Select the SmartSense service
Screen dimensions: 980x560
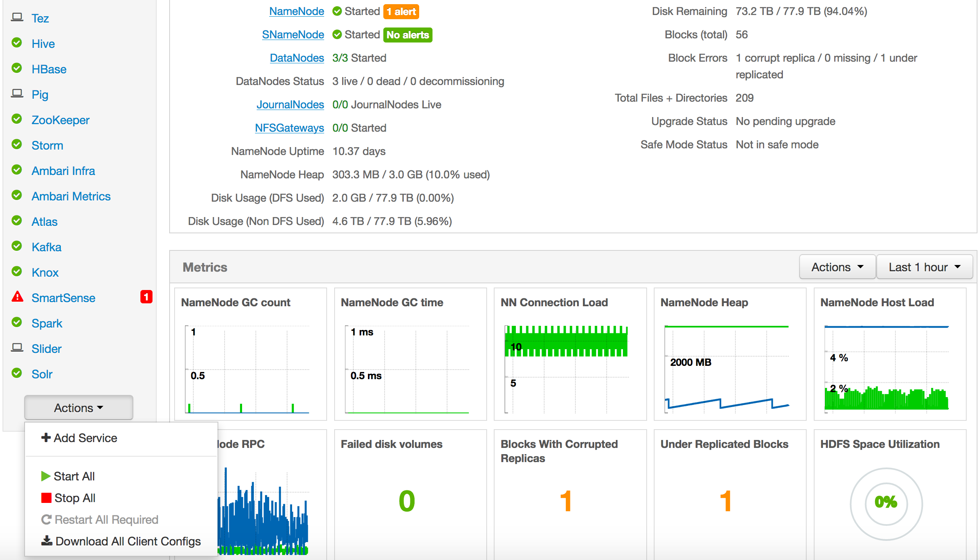(63, 298)
